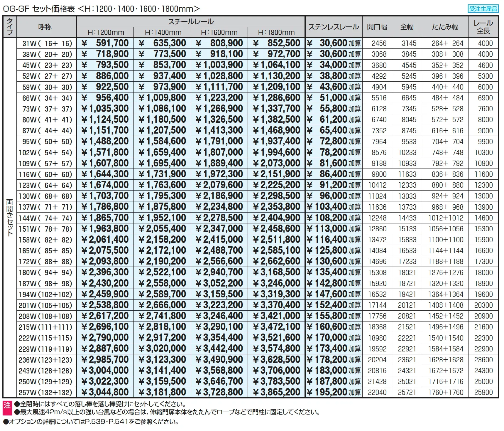Screen dimensions: 504x431
Task: Click the 全幅 column header
Action: [x=407, y=27]
